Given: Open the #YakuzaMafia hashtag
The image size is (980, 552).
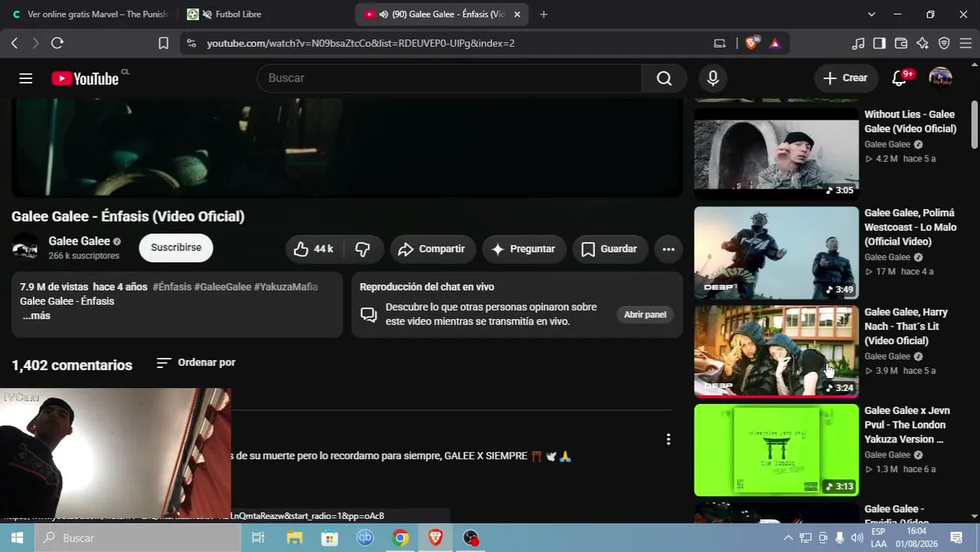Looking at the screenshot, I should pos(285,287).
